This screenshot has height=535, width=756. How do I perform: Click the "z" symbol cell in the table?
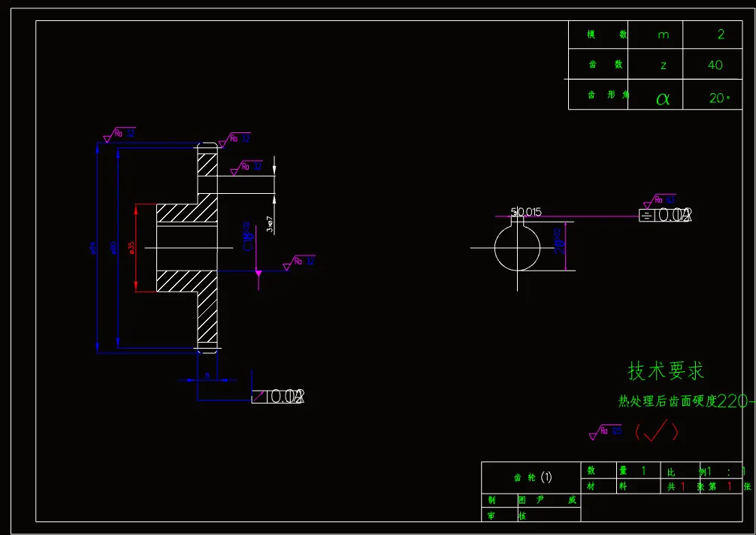click(664, 65)
